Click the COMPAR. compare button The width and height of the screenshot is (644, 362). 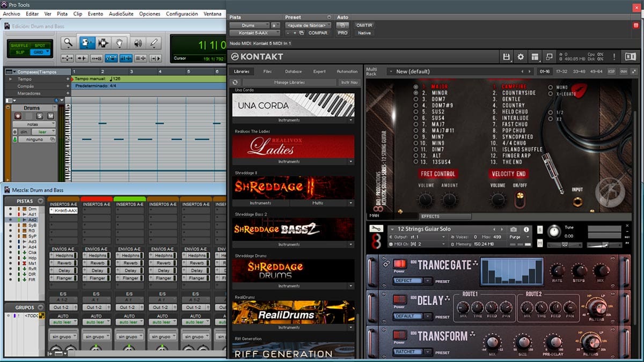tap(318, 33)
